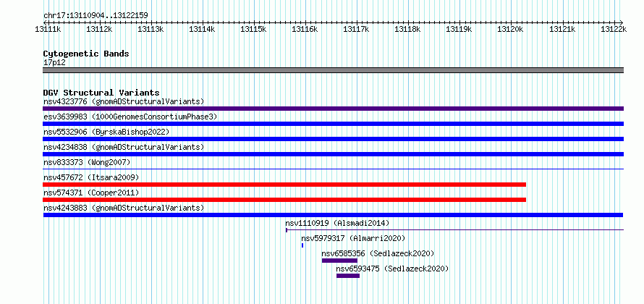
Task: Open esv3639983 1000GenomesConsortiumPhase3 label
Action: (x=130, y=117)
